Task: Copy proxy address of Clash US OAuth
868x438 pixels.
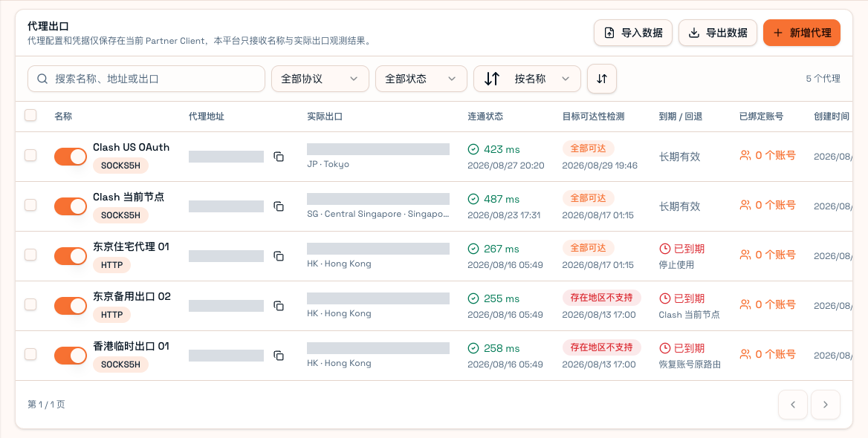Action: pos(279,157)
